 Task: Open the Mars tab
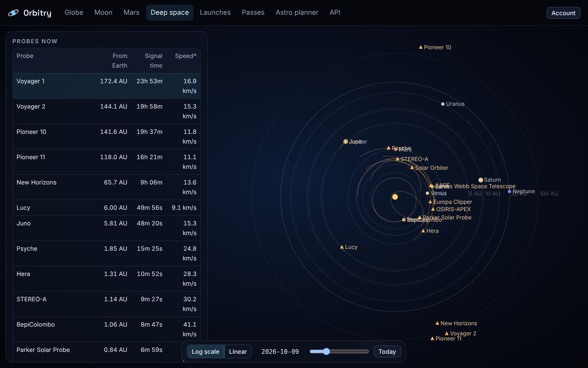(x=131, y=12)
